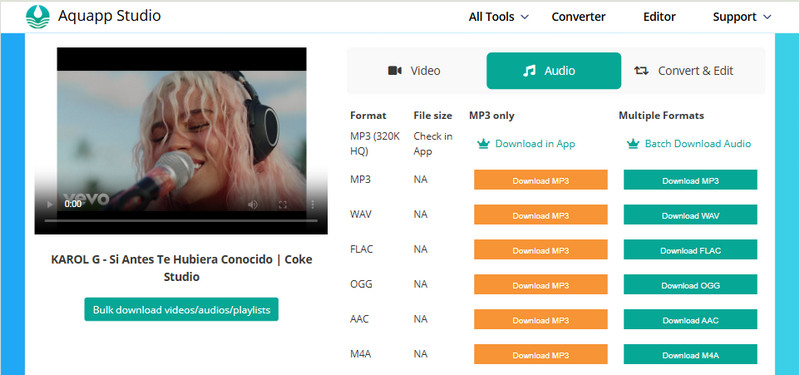Click the Download in App link

(535, 144)
